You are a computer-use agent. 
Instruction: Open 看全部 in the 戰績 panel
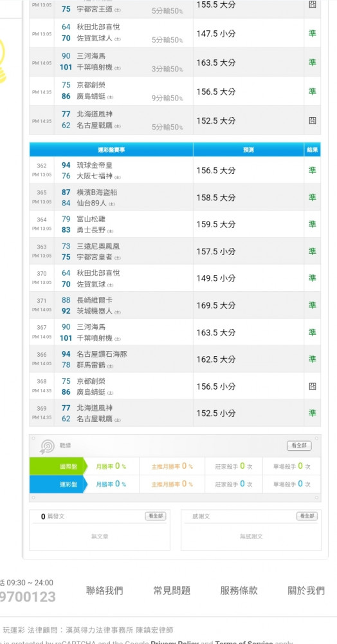299,446
